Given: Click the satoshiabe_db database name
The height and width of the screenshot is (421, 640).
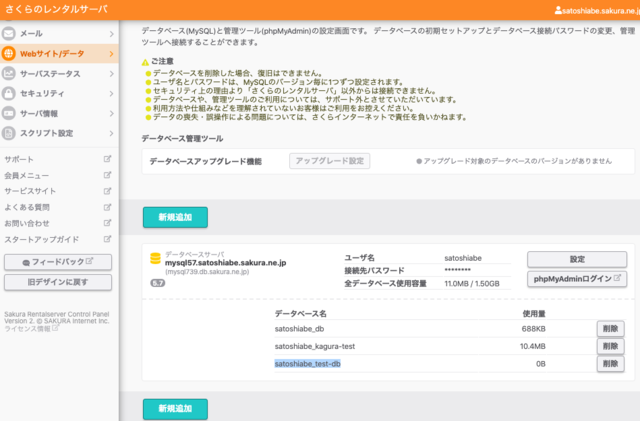Looking at the screenshot, I should (299, 329).
